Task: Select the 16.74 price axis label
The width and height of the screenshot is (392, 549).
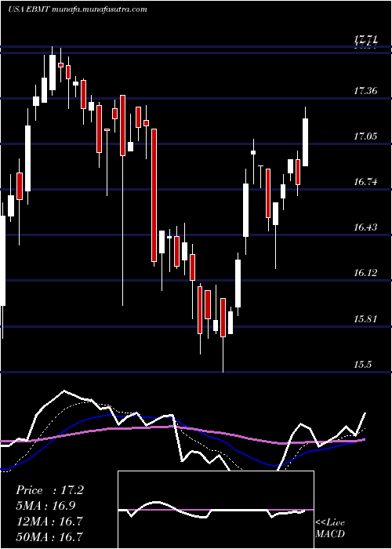Action: [x=365, y=182]
